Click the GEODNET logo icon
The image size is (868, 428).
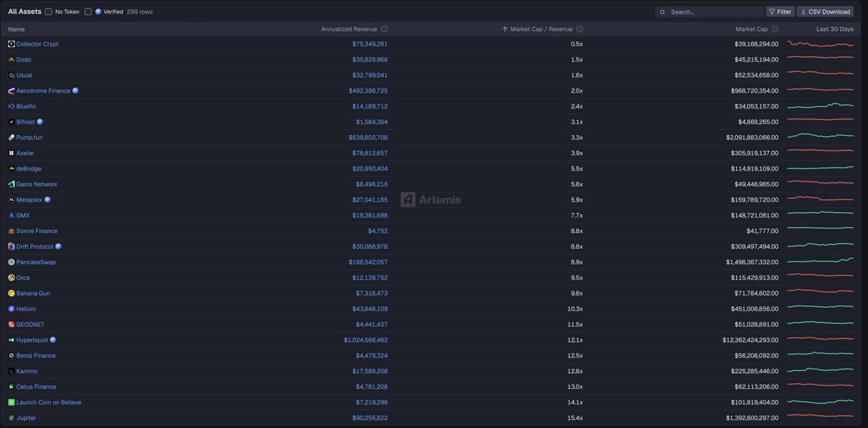pyautogui.click(x=11, y=324)
